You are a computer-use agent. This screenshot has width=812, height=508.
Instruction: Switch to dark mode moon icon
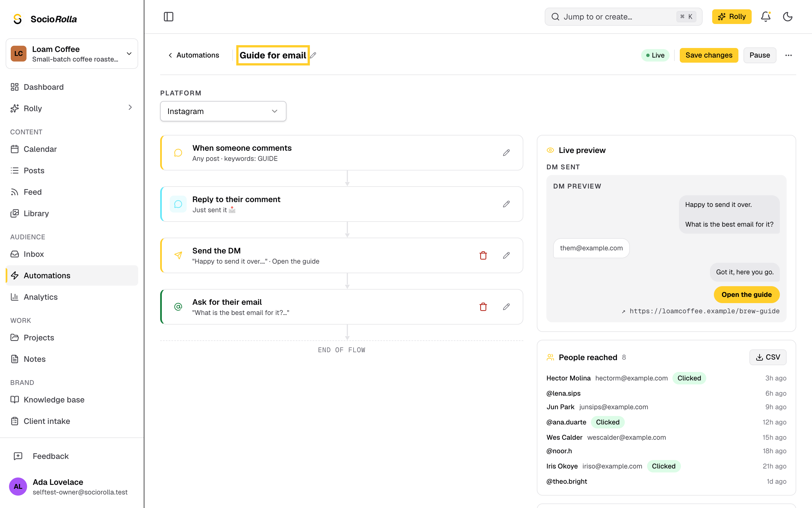(787, 17)
